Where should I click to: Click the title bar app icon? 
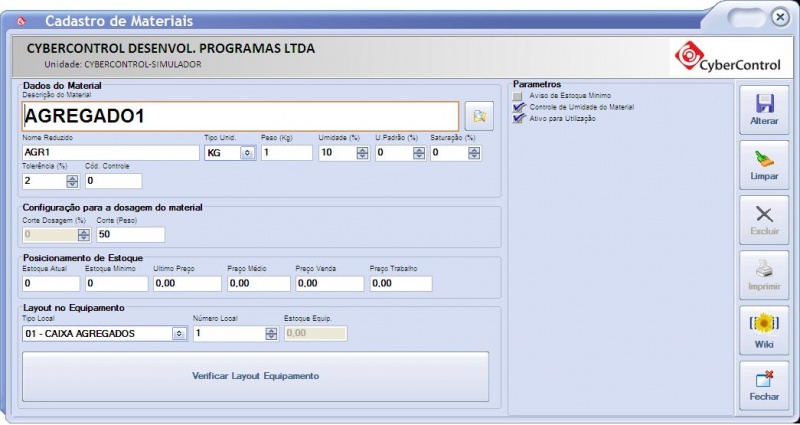21,21
